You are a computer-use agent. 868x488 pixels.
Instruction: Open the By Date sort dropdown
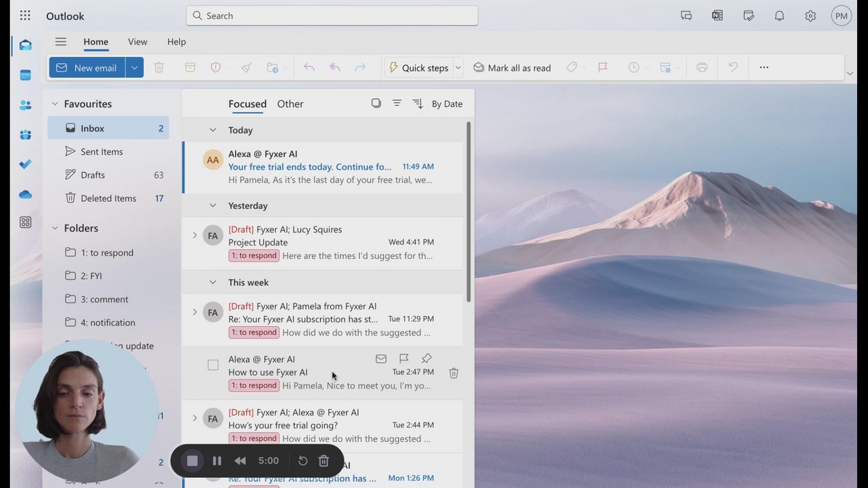[x=447, y=104]
